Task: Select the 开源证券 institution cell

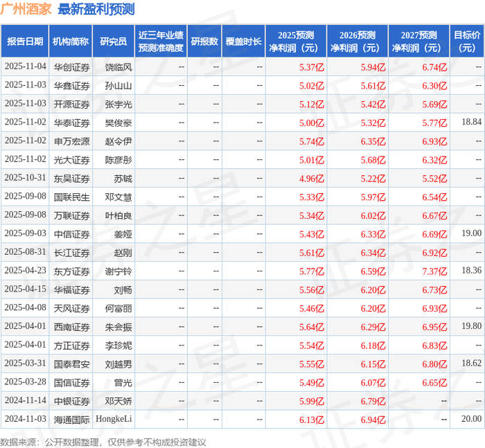Action: (72, 104)
